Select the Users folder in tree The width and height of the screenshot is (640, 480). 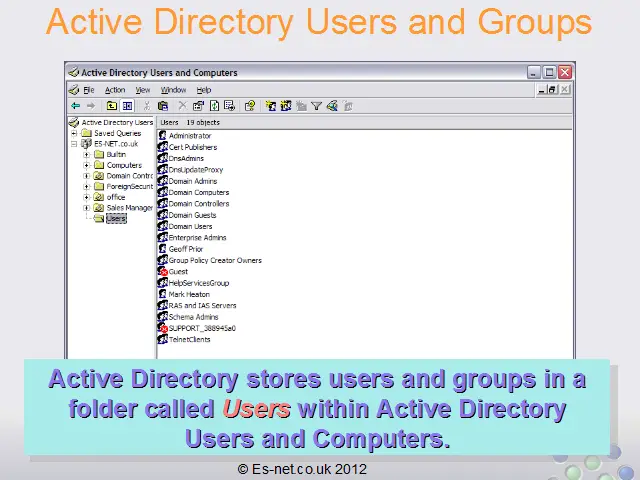116,219
